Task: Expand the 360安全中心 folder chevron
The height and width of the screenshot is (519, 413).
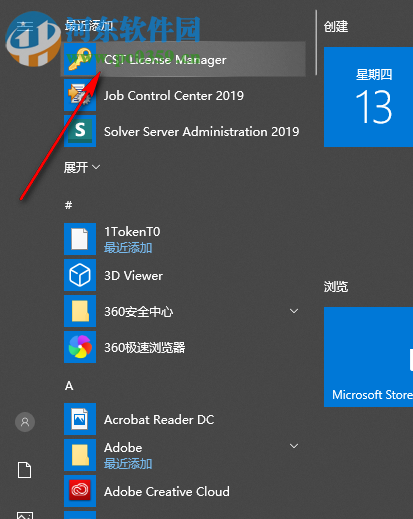Action: [x=294, y=311]
